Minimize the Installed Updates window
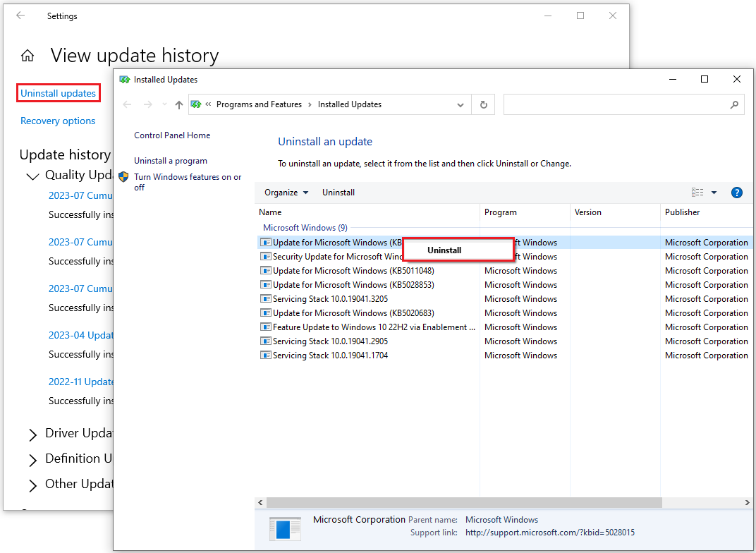 [673, 80]
